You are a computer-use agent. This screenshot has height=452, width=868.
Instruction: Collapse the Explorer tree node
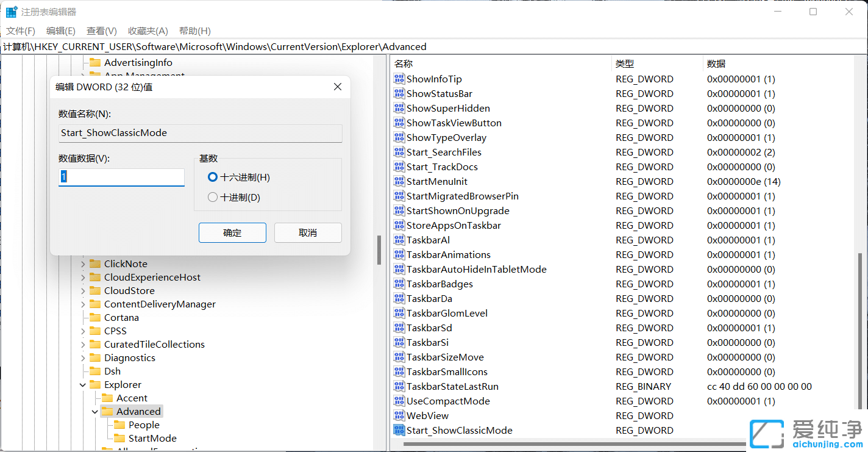click(x=82, y=384)
